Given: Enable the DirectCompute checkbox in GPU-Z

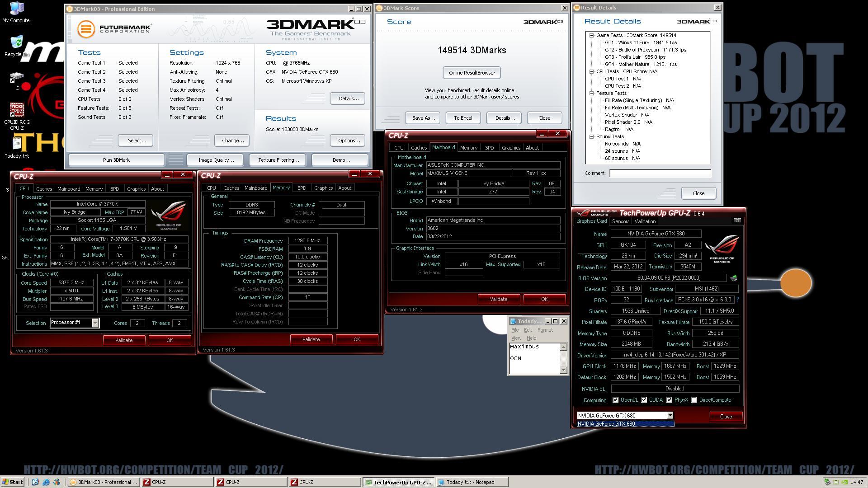Looking at the screenshot, I should click(694, 400).
